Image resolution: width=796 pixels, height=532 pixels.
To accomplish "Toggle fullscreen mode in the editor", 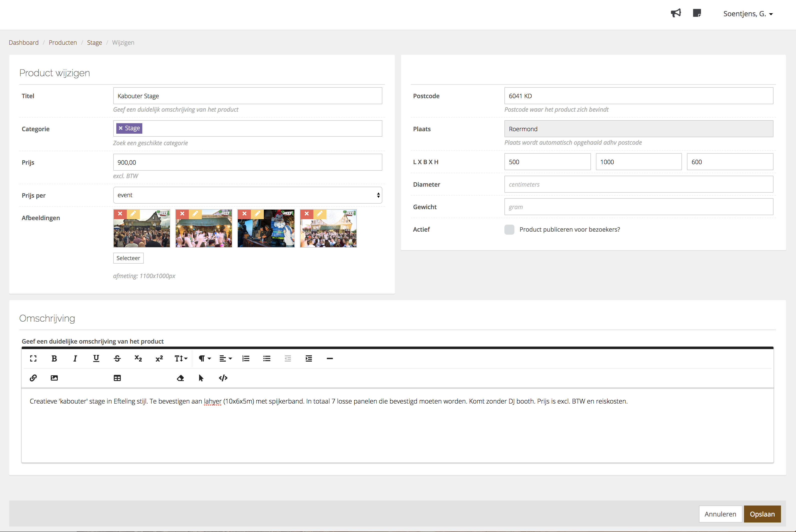I will (x=33, y=359).
